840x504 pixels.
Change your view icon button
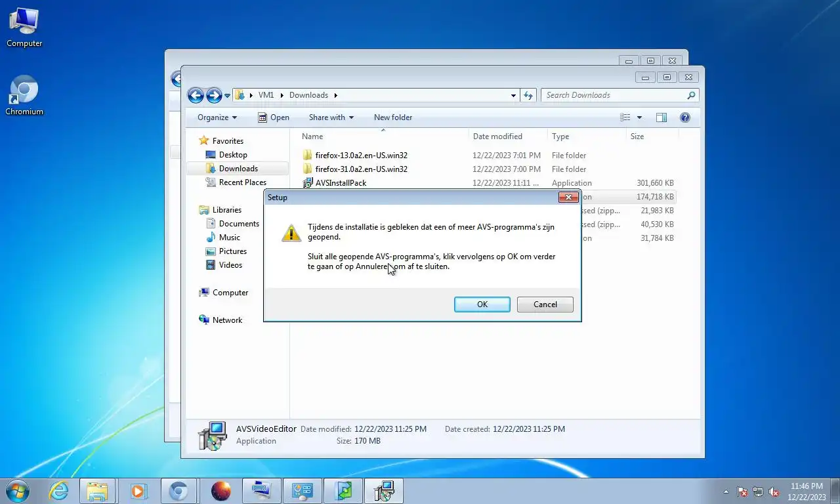[x=625, y=117]
